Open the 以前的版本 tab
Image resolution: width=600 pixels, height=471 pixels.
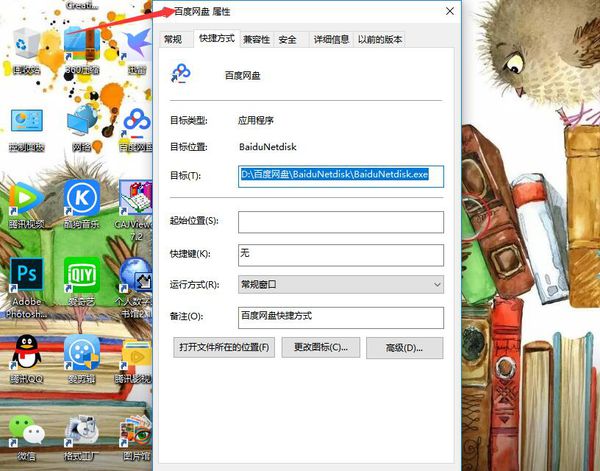380,39
